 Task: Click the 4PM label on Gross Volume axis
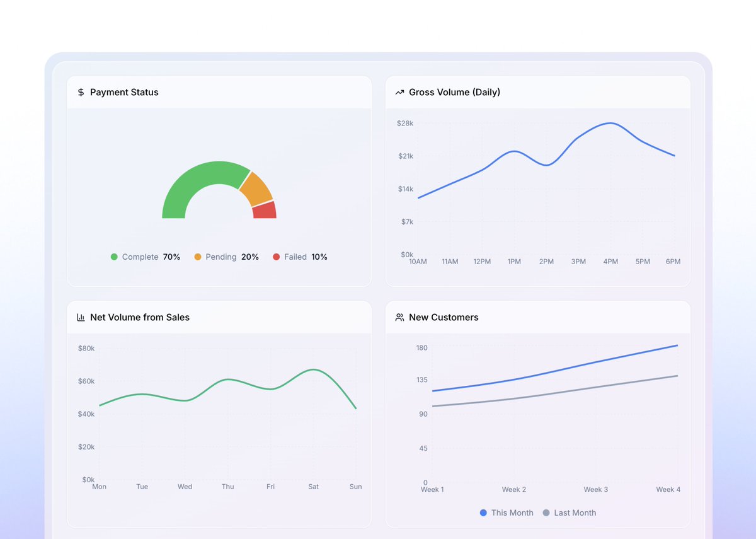click(610, 262)
